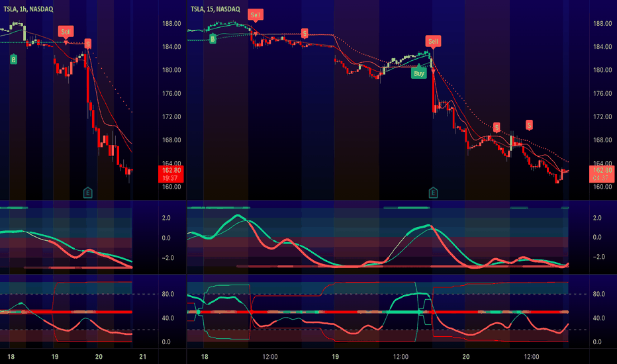Click the first Sell label near the 15-minute chart title

(256, 15)
